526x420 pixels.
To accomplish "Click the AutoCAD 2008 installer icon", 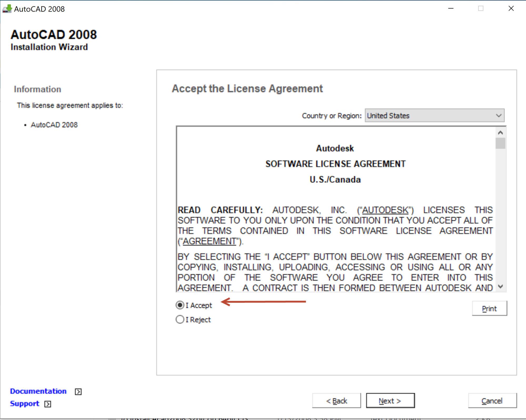I will 8,8.
